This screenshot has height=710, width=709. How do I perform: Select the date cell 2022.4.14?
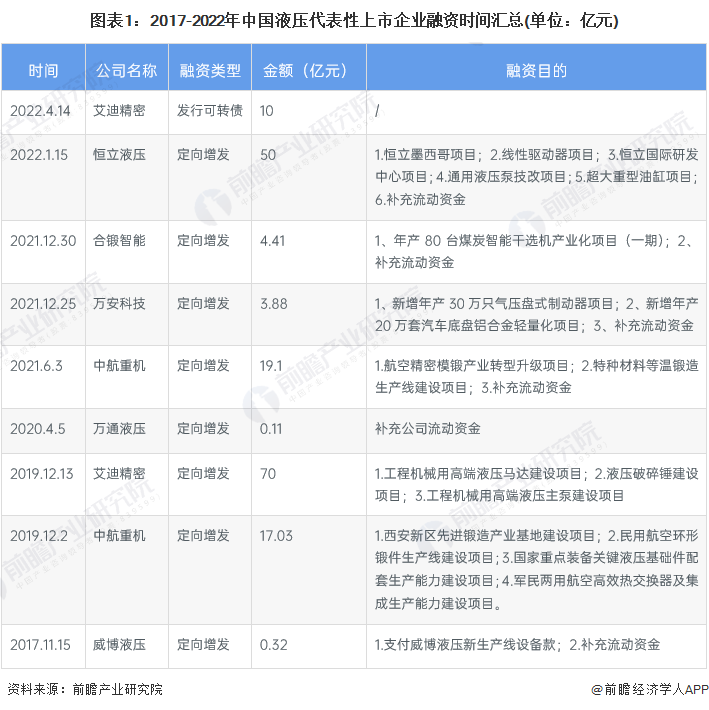coord(40,110)
